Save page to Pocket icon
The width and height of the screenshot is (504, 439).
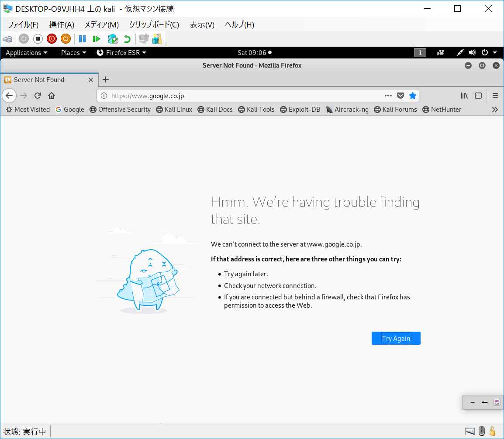[400, 96]
